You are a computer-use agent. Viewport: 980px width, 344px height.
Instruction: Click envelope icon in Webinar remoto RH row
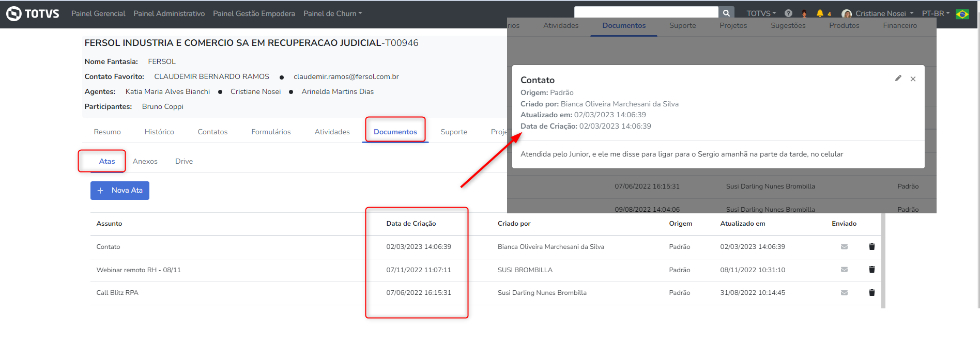pos(844,270)
